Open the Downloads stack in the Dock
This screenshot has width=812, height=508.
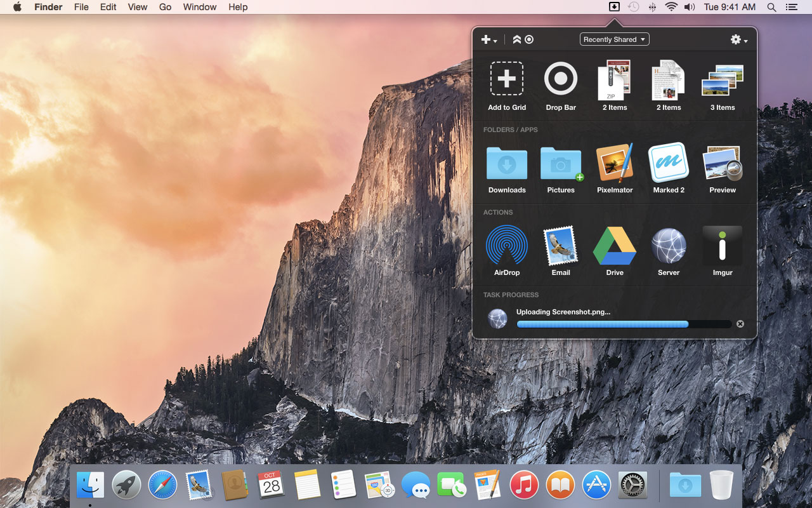[685, 486]
